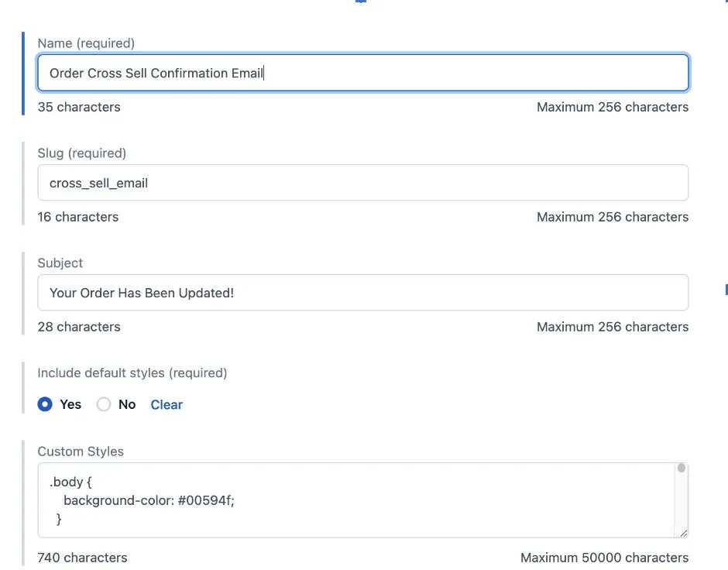The width and height of the screenshot is (728, 570).
Task: Click the Custom Styles textarea resize handle
Action: pyautogui.click(x=683, y=534)
